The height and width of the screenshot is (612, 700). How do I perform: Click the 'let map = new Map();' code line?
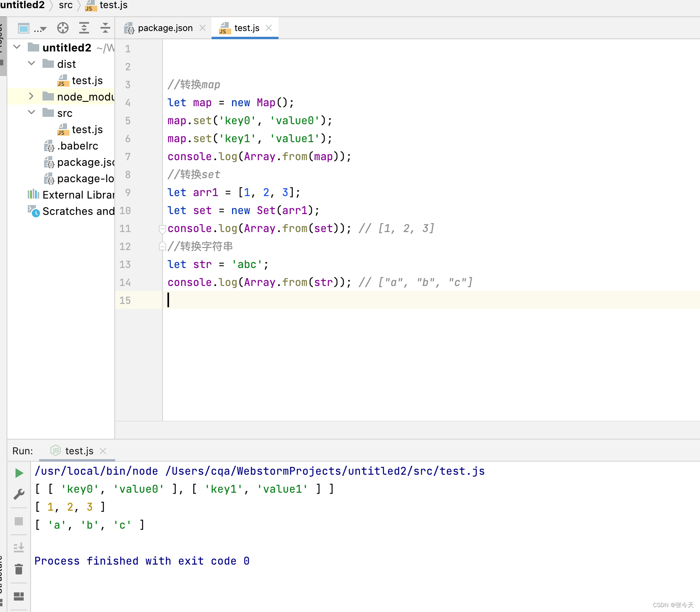[231, 103]
